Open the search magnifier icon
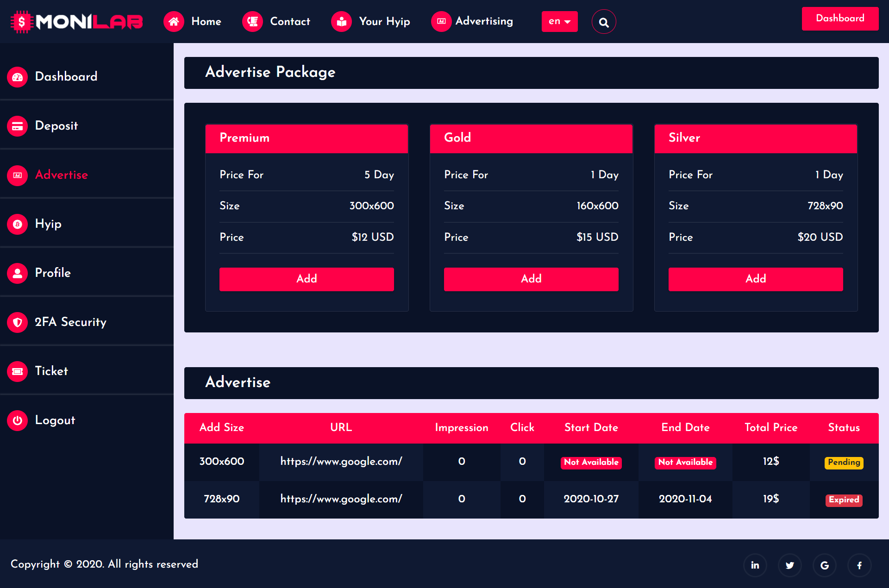The width and height of the screenshot is (889, 588). [x=603, y=21]
